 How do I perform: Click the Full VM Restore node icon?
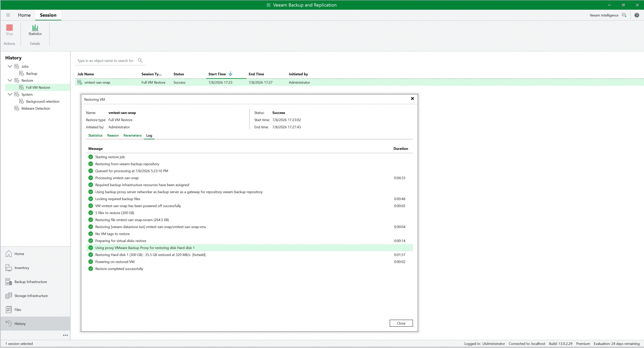[22, 87]
